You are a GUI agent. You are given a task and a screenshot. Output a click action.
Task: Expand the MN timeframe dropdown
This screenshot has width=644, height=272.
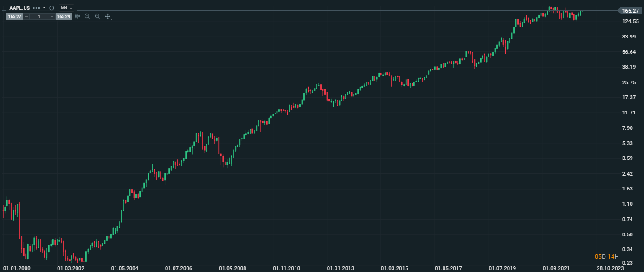point(66,8)
